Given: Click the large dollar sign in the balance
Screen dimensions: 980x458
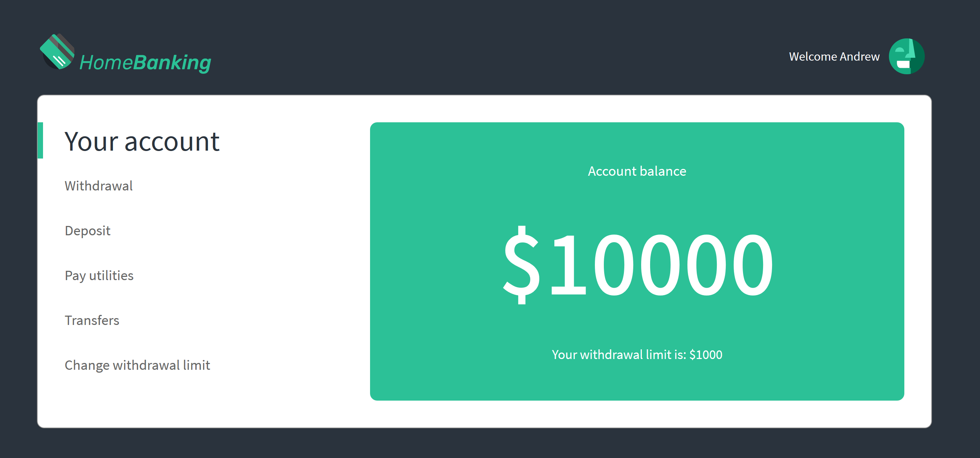Looking at the screenshot, I should pyautogui.click(x=521, y=264).
